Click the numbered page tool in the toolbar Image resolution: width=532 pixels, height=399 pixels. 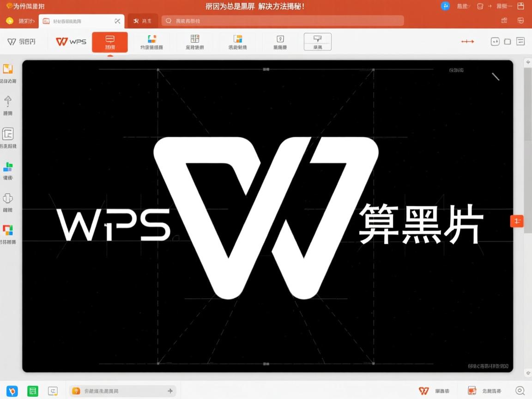click(279, 41)
